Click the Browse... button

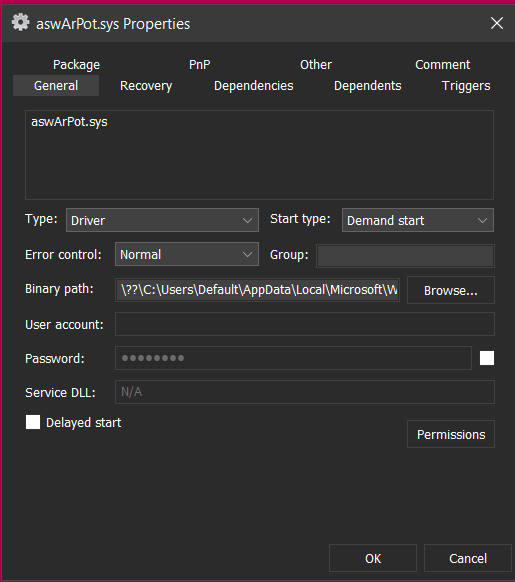[451, 290]
